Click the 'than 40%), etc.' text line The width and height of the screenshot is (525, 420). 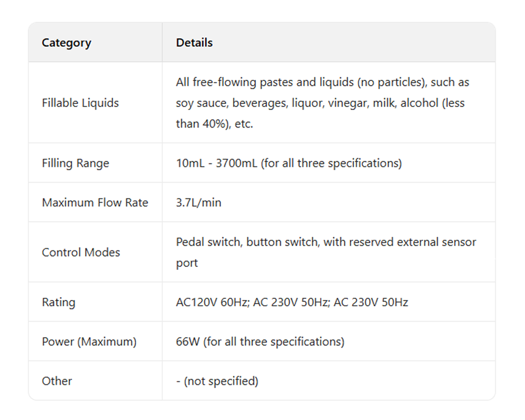coord(214,124)
